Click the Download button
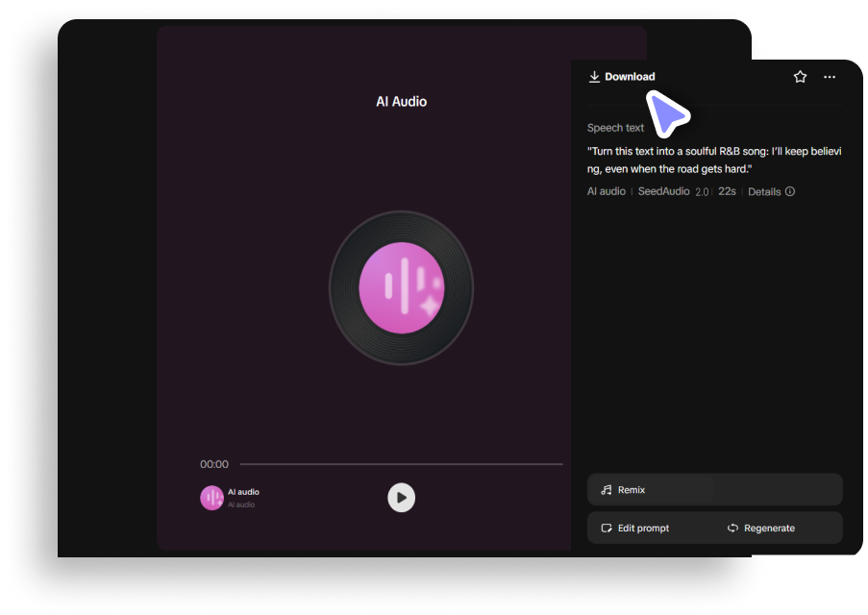 [x=622, y=77]
